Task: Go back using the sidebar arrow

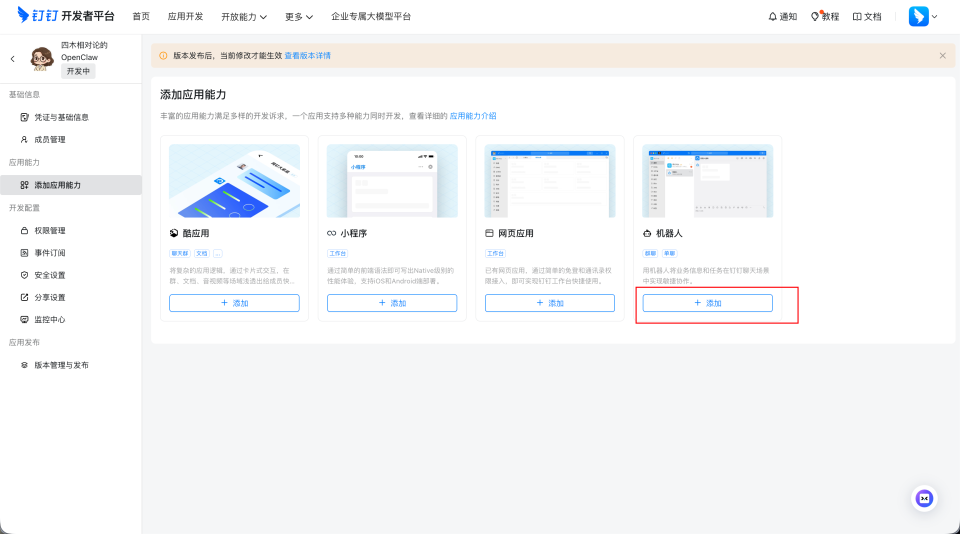Action: (13, 59)
